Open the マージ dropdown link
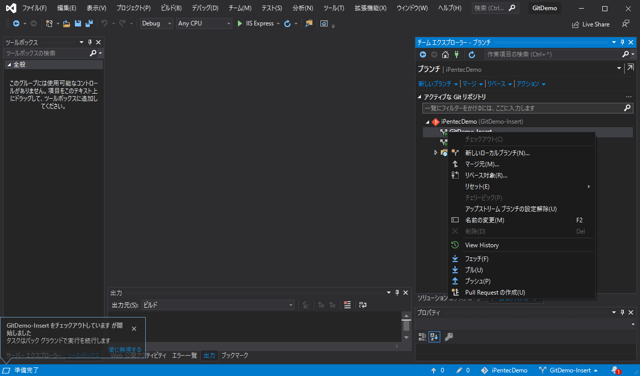 (x=472, y=84)
